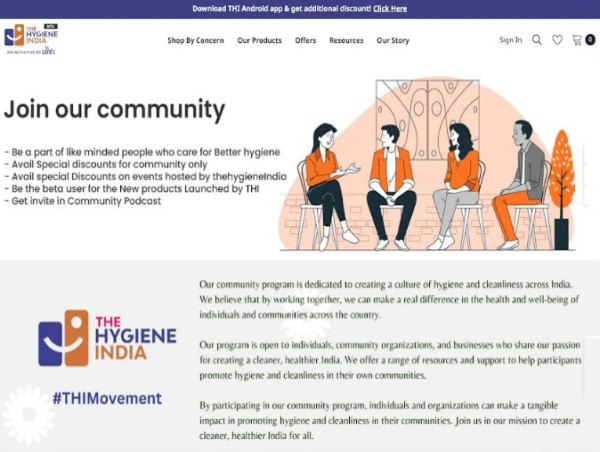Click the large Hygiene India logo image
Viewport: 600px width, 452px height.
(108, 338)
